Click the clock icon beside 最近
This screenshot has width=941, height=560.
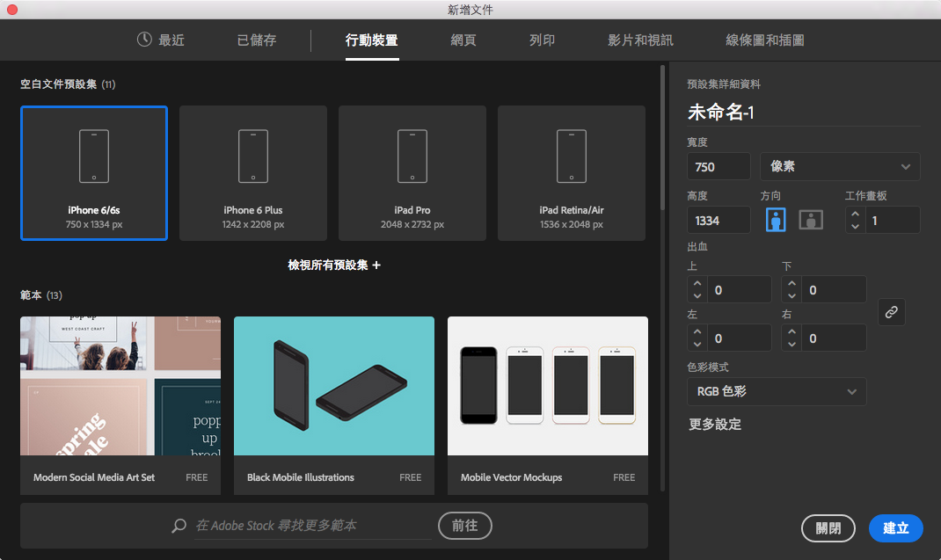[x=144, y=40]
